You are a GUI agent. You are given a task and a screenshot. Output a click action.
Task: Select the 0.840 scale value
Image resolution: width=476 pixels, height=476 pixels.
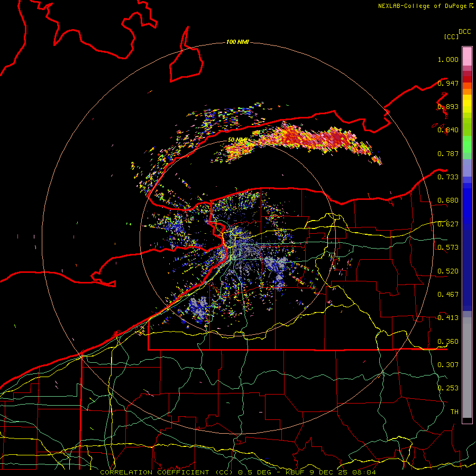448,130
